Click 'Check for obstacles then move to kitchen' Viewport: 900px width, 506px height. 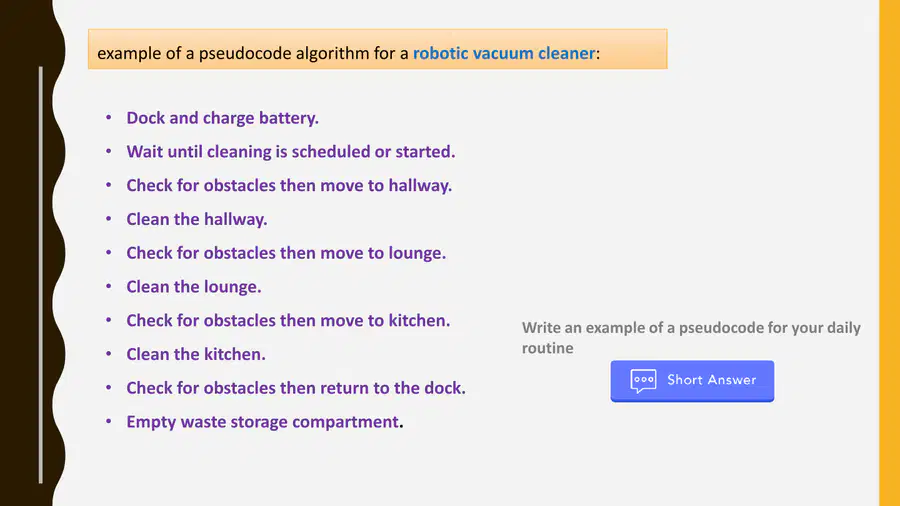[x=288, y=321]
